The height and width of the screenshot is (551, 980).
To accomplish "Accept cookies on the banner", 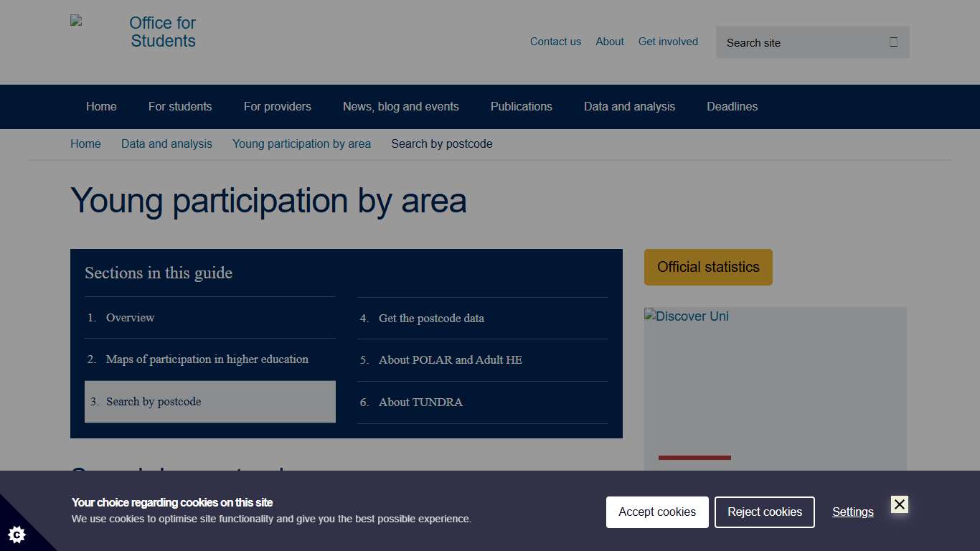I will [x=656, y=512].
